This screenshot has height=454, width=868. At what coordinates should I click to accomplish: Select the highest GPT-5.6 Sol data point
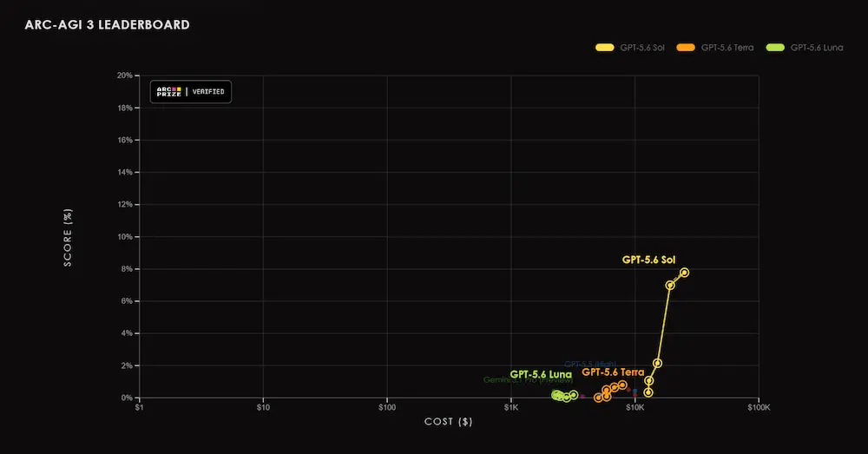(684, 273)
